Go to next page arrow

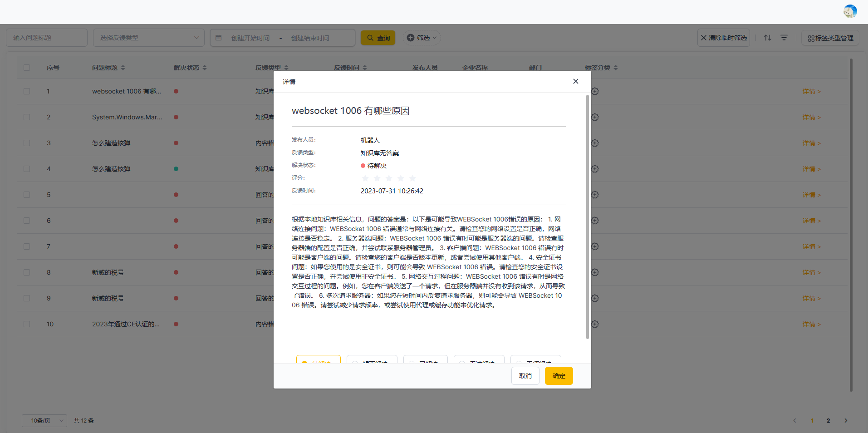846,421
